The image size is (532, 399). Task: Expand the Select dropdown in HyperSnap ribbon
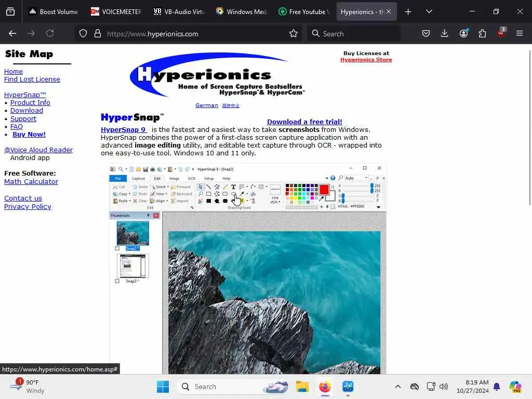168,187
